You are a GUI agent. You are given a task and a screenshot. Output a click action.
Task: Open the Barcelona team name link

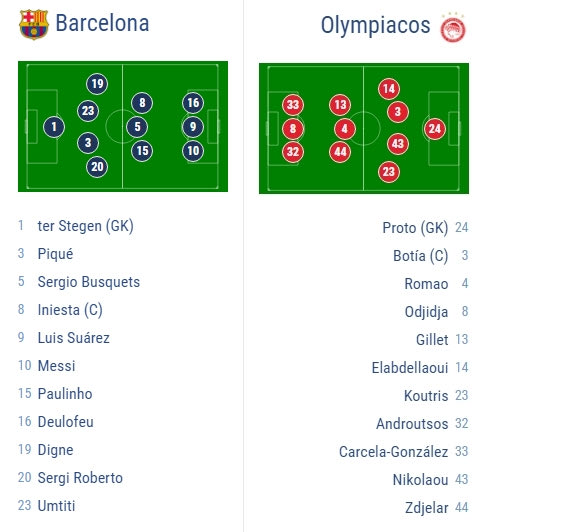click(x=102, y=23)
